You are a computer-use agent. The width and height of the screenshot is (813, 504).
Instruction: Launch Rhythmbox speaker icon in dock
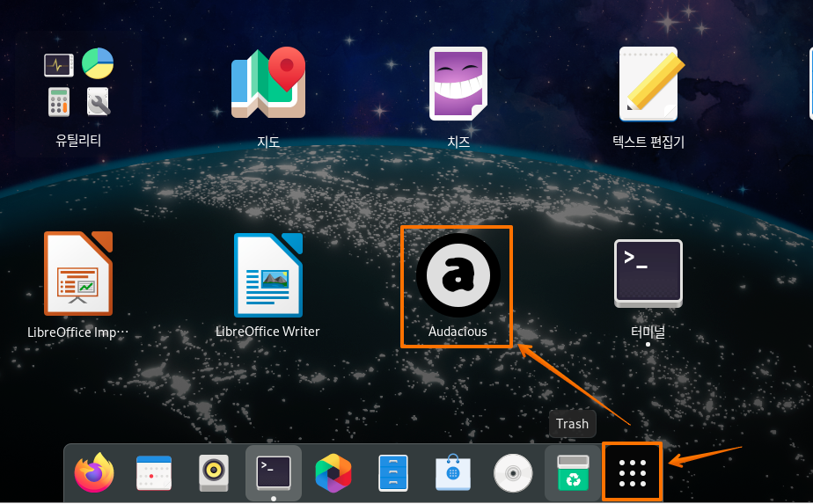(214, 473)
